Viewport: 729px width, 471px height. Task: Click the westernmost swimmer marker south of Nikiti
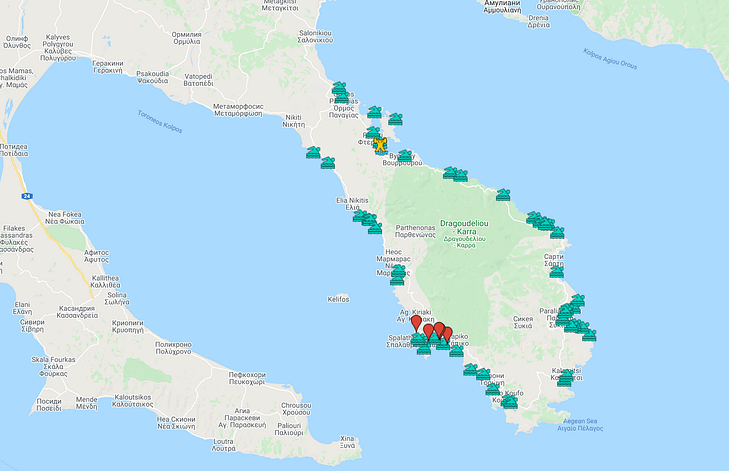click(314, 153)
